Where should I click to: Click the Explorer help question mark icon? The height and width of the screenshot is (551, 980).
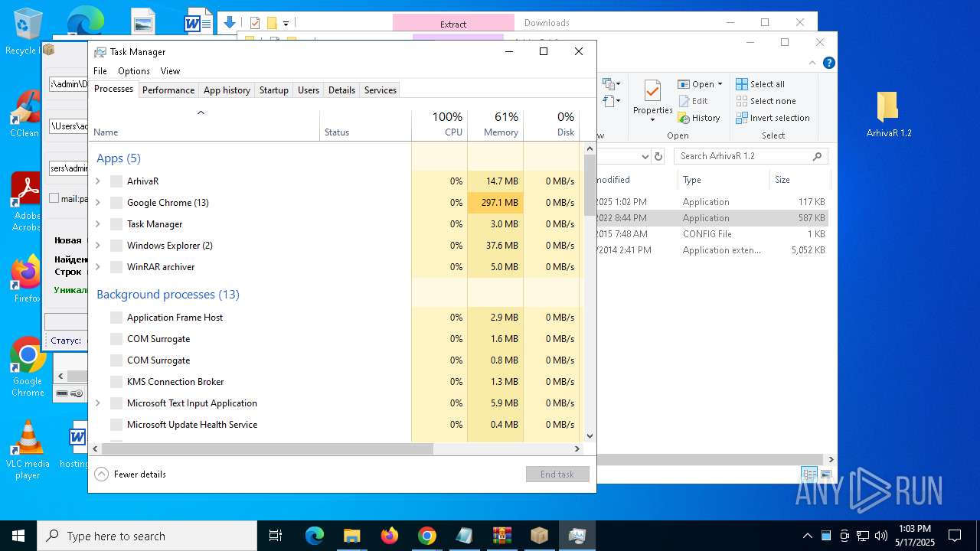click(828, 63)
